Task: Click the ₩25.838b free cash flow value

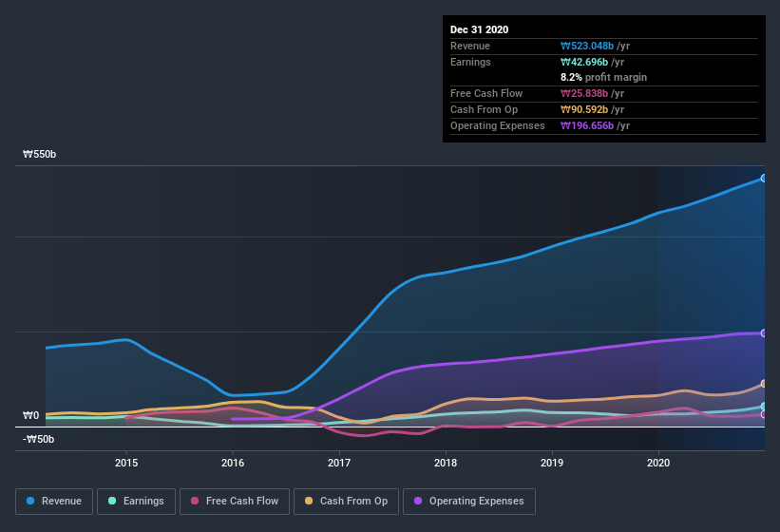Action: pos(584,93)
